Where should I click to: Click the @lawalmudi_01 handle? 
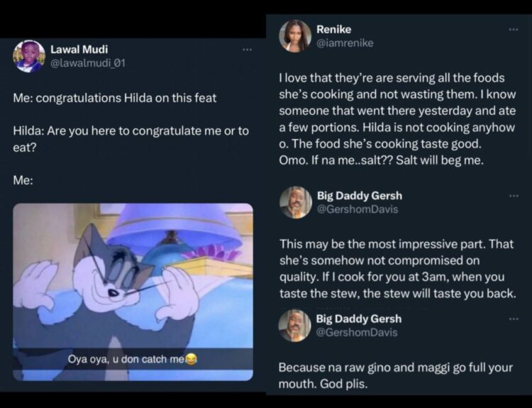[x=88, y=63]
